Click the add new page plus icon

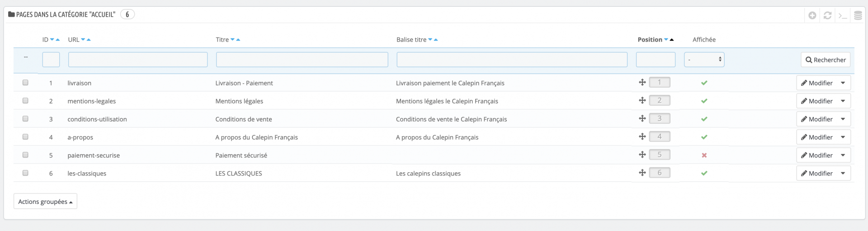click(x=812, y=15)
